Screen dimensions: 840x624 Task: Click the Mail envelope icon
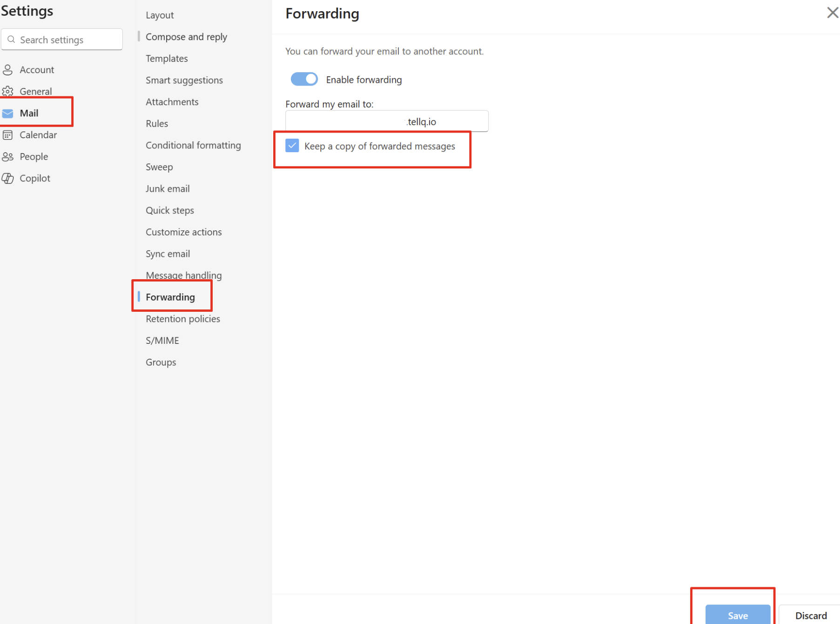(8, 113)
